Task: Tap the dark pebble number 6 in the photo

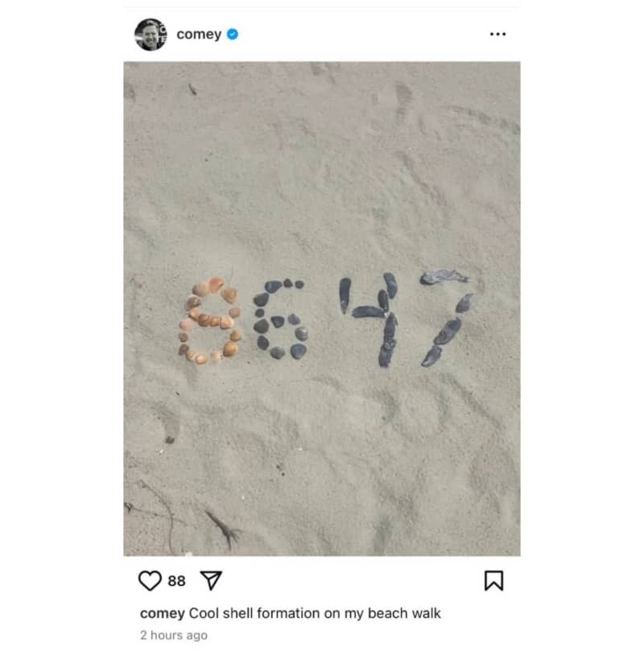Action: [x=280, y=319]
